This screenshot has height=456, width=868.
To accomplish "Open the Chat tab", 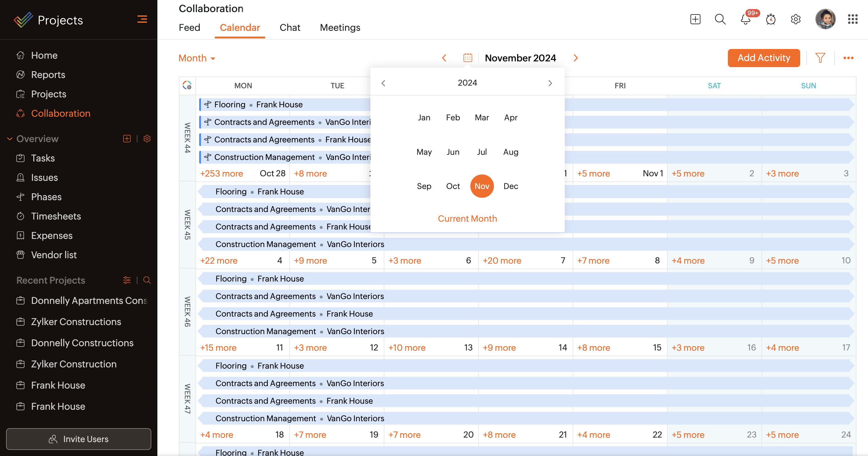I will coord(290,28).
